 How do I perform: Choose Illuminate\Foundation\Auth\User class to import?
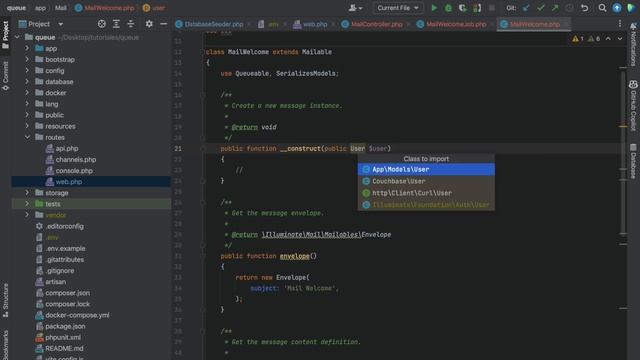[426, 205]
